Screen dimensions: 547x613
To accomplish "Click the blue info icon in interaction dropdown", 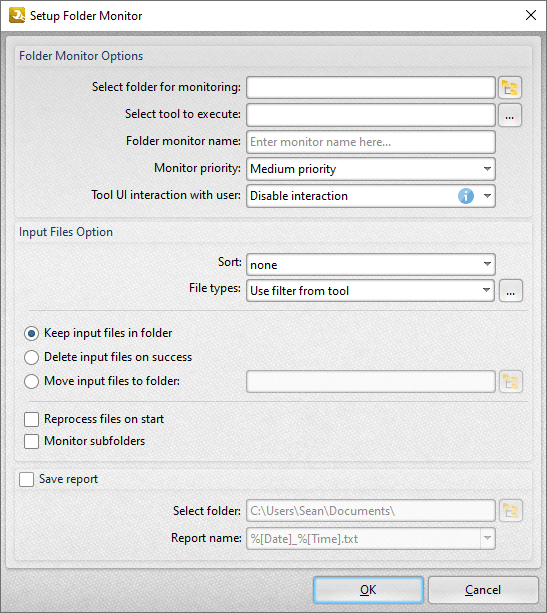I will click(466, 196).
